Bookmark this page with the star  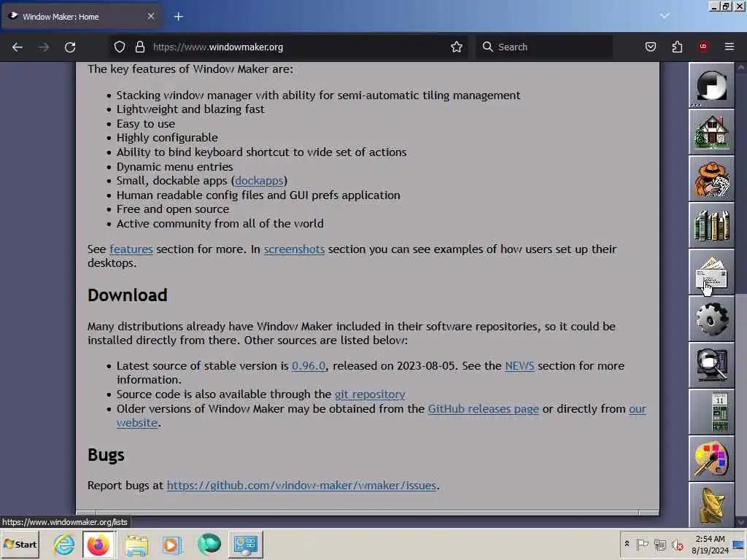[x=457, y=47]
